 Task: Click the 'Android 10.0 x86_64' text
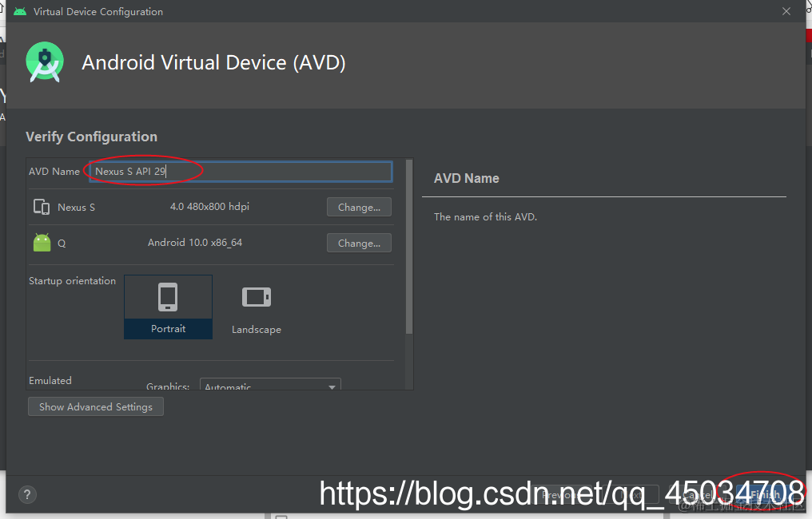click(x=195, y=242)
